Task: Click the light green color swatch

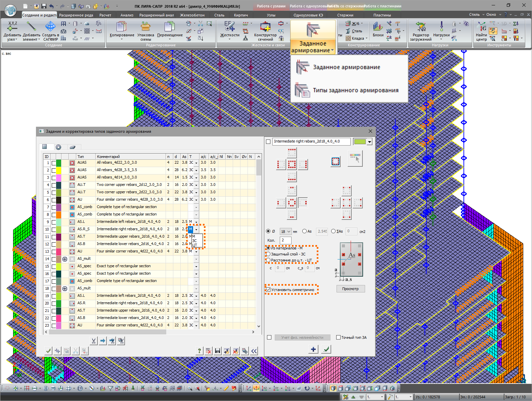Action: (360, 142)
